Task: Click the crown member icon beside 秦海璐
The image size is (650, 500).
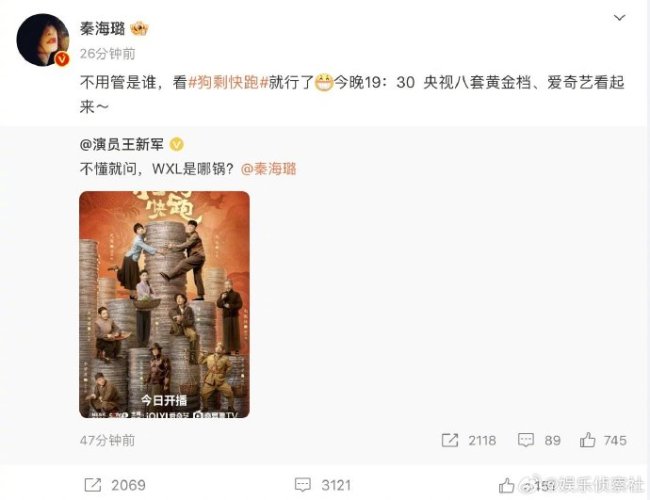Action: click(139, 29)
